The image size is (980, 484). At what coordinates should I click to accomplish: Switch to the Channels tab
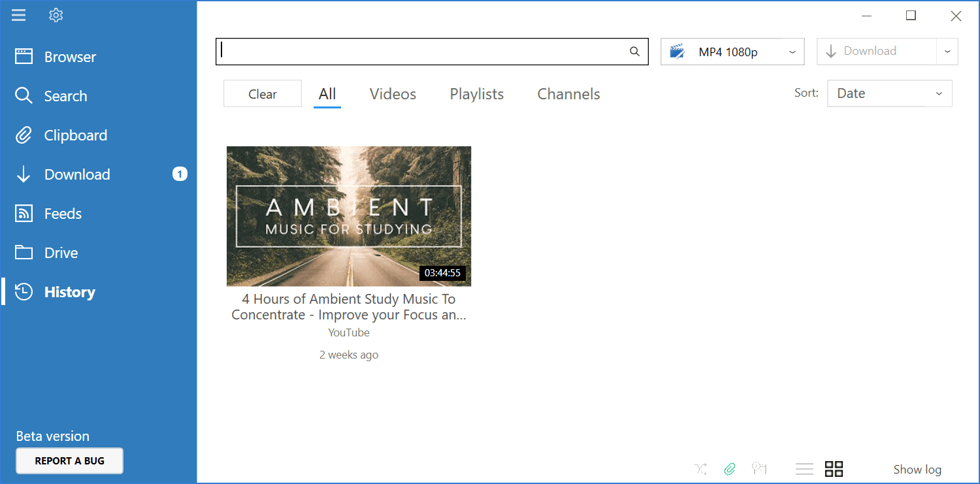click(x=568, y=94)
